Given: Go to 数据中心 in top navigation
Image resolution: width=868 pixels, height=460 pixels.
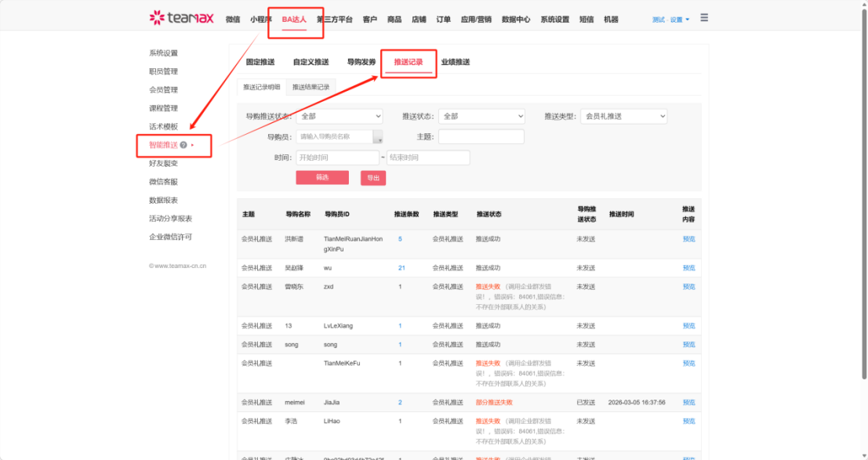Looking at the screenshot, I should pyautogui.click(x=516, y=20).
